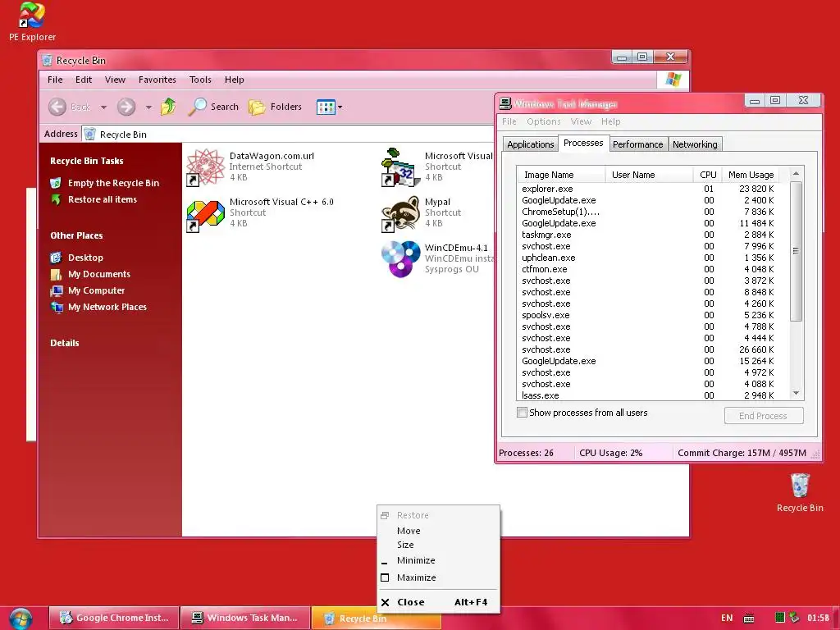Image resolution: width=840 pixels, height=630 pixels.
Task: Enable Show processes from all users
Action: coord(522,413)
